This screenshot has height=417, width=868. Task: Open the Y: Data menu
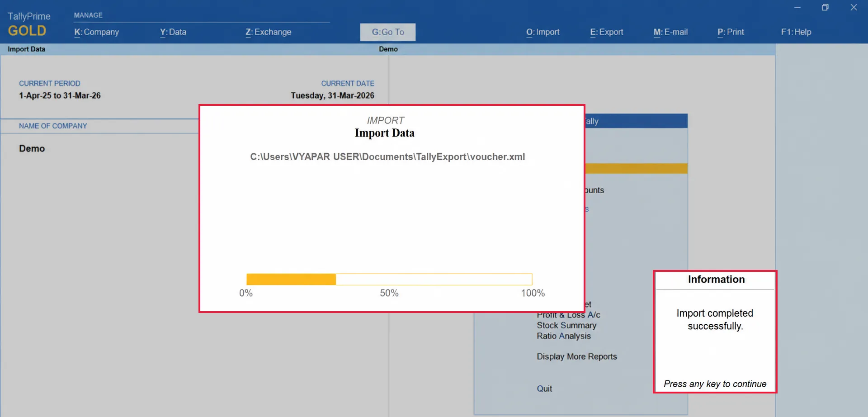coord(173,32)
